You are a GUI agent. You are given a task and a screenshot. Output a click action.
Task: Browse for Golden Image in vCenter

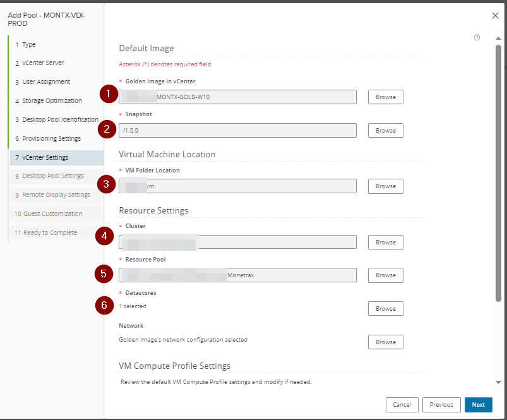point(385,97)
